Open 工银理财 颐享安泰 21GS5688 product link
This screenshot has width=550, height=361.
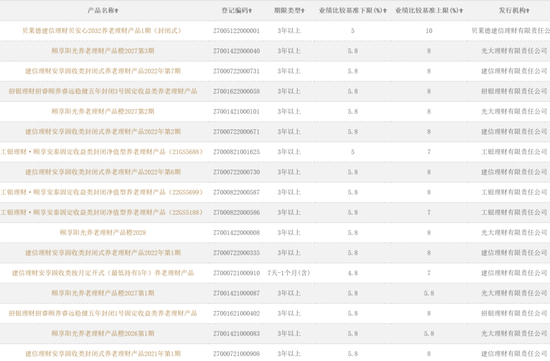click(x=102, y=152)
